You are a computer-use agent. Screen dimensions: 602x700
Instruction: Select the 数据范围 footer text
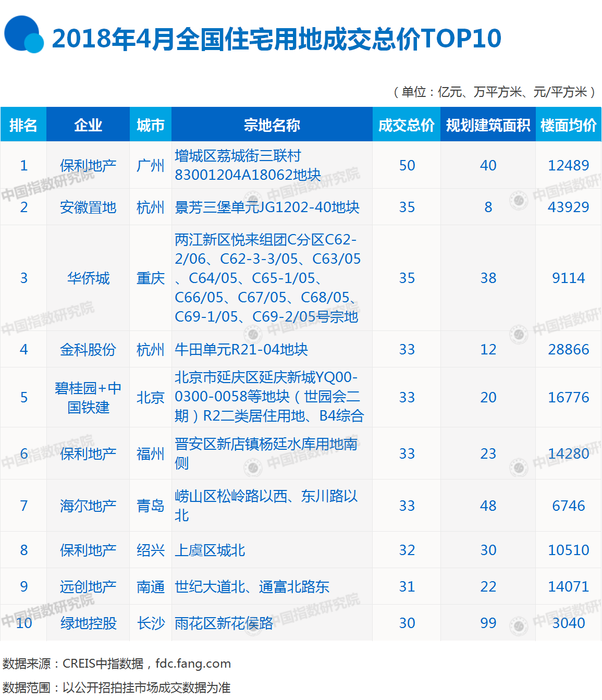point(117,687)
